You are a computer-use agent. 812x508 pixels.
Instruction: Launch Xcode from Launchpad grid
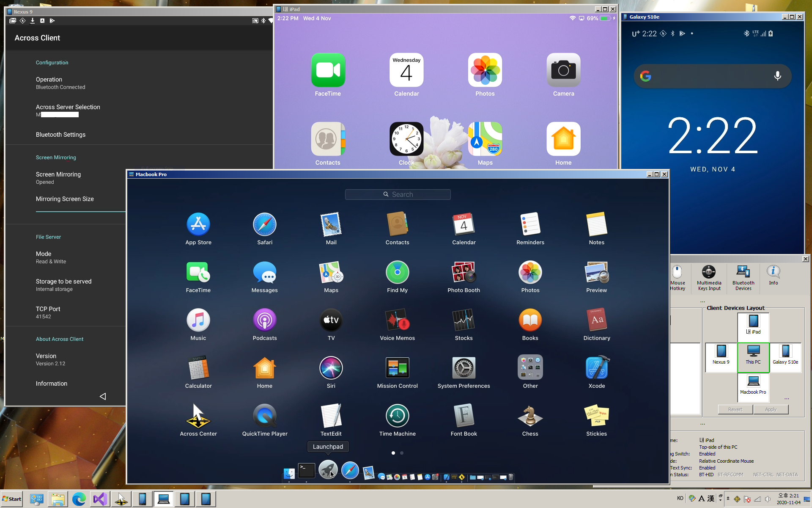(x=596, y=368)
